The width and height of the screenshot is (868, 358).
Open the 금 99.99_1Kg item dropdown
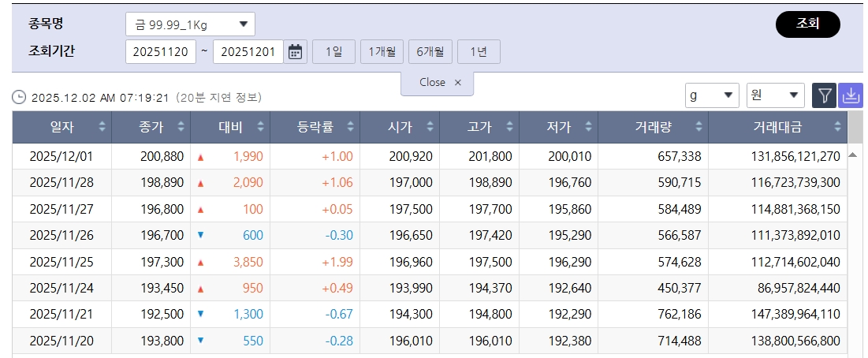(x=190, y=24)
